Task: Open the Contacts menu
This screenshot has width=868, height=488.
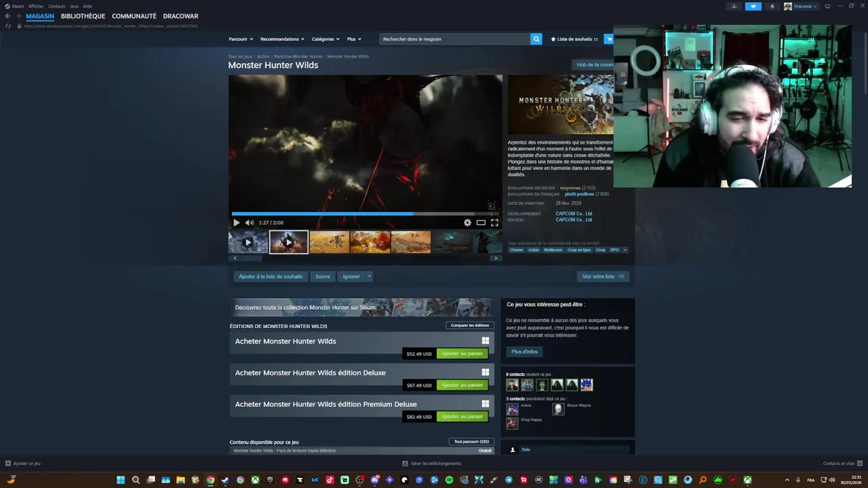Action: (56, 6)
